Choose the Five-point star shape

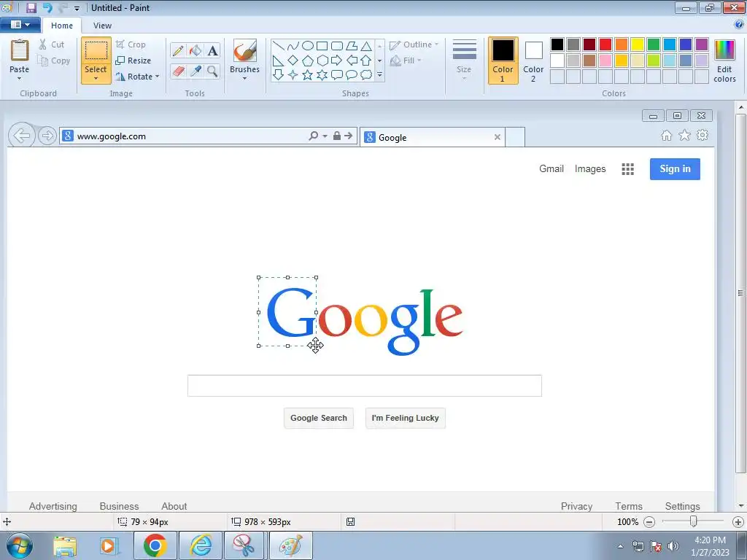(308, 75)
